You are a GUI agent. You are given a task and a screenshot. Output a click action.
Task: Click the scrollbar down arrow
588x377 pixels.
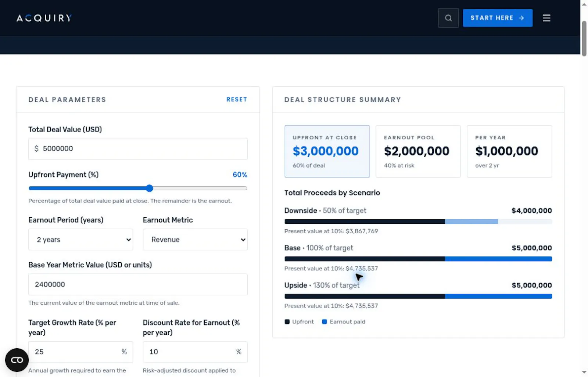pyautogui.click(x=584, y=372)
